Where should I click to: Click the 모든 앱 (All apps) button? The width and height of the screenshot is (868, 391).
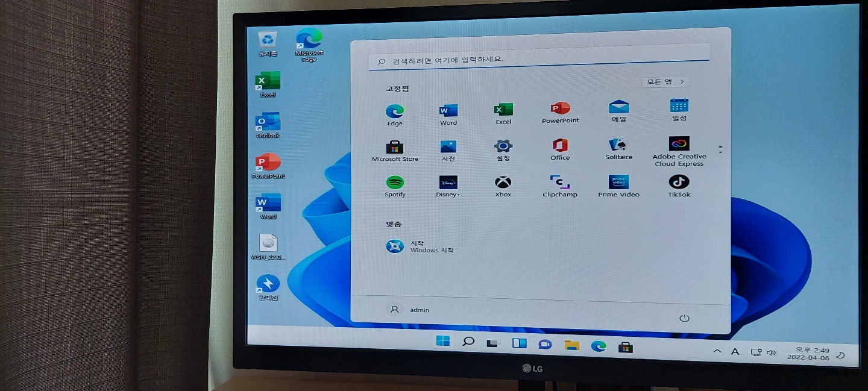point(665,81)
